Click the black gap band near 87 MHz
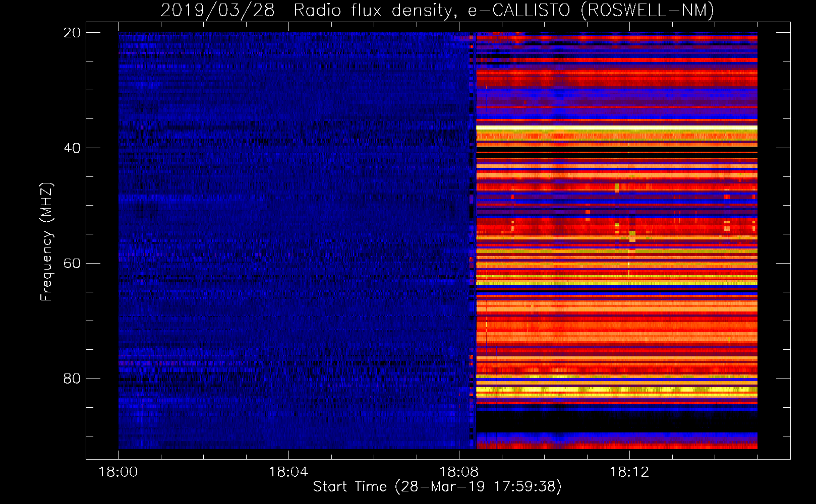Image resolution: width=816 pixels, height=504 pixels. pyautogui.click(x=617, y=422)
